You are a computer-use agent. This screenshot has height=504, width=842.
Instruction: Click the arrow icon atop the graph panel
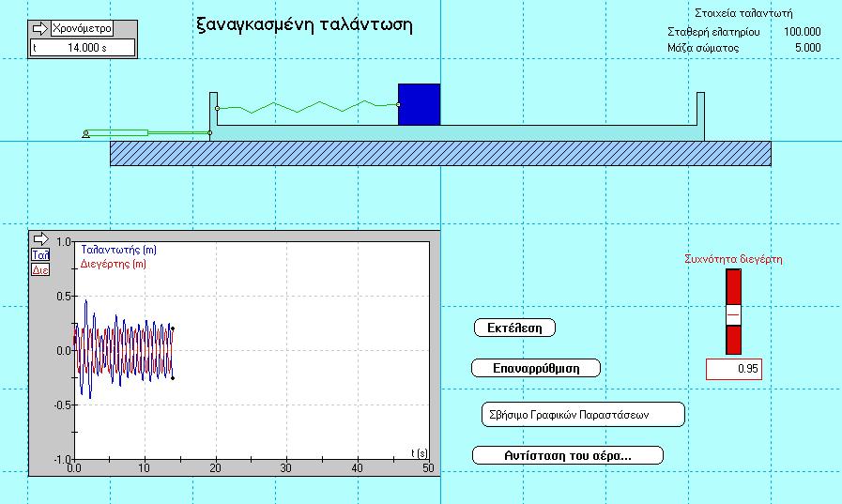(40, 238)
